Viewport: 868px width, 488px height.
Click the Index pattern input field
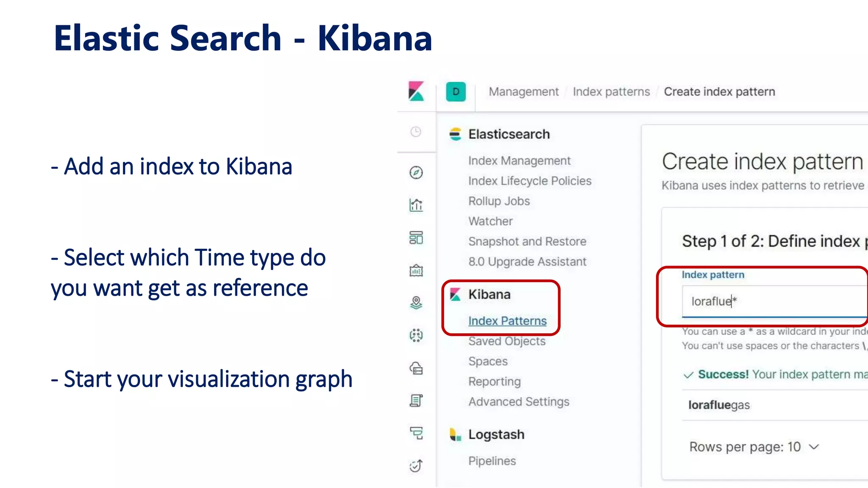tap(775, 301)
